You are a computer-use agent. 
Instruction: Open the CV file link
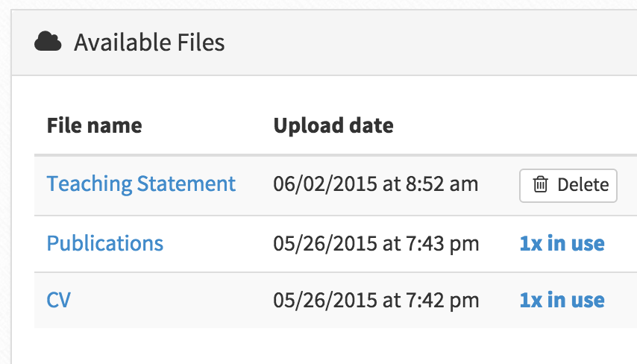[59, 300]
